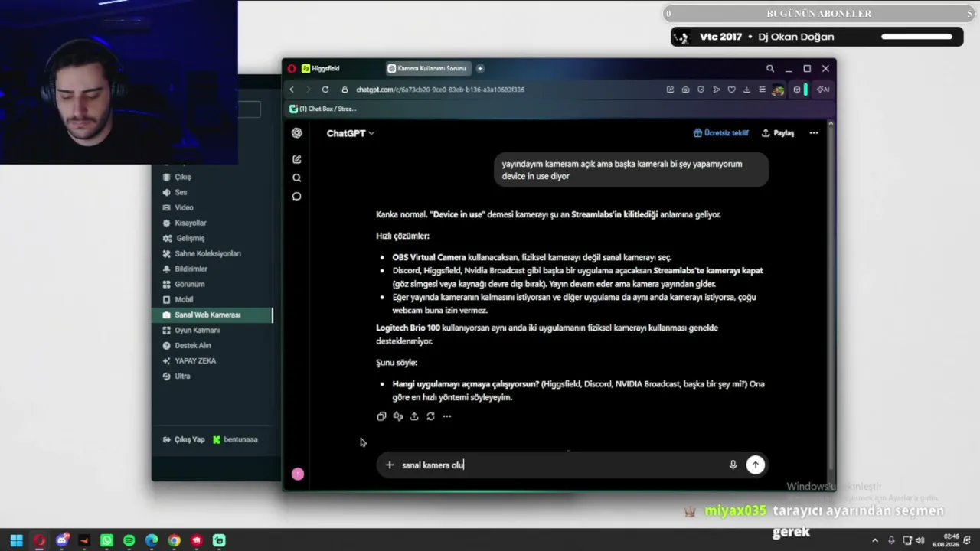Screen dimensions: 980x551
Task: Copy the ChatGPT response
Action: pyautogui.click(x=381, y=416)
